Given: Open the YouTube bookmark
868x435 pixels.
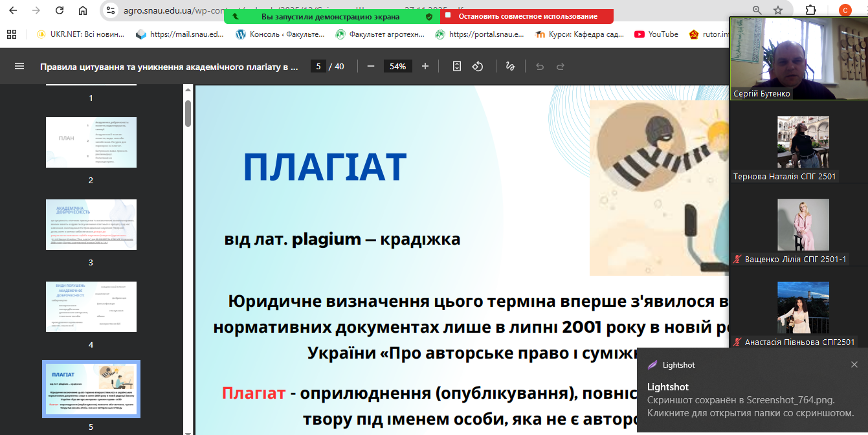Looking at the screenshot, I should (x=656, y=34).
